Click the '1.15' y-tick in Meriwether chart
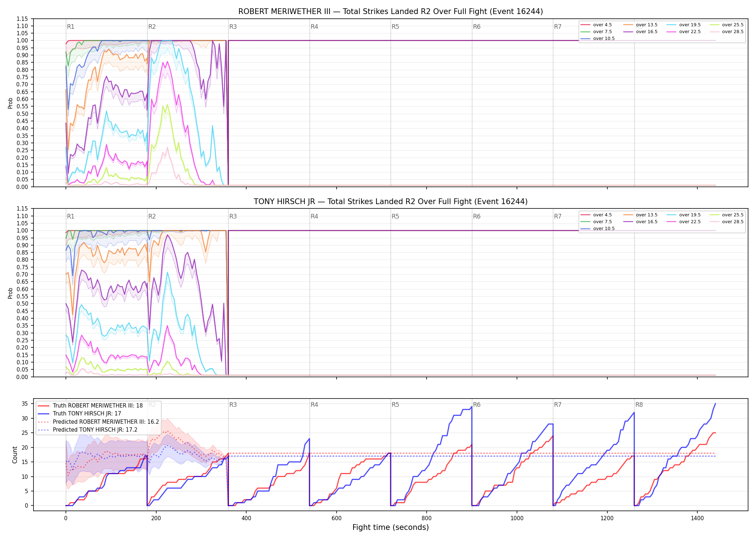Screen dimensions: 756x540 point(22,19)
